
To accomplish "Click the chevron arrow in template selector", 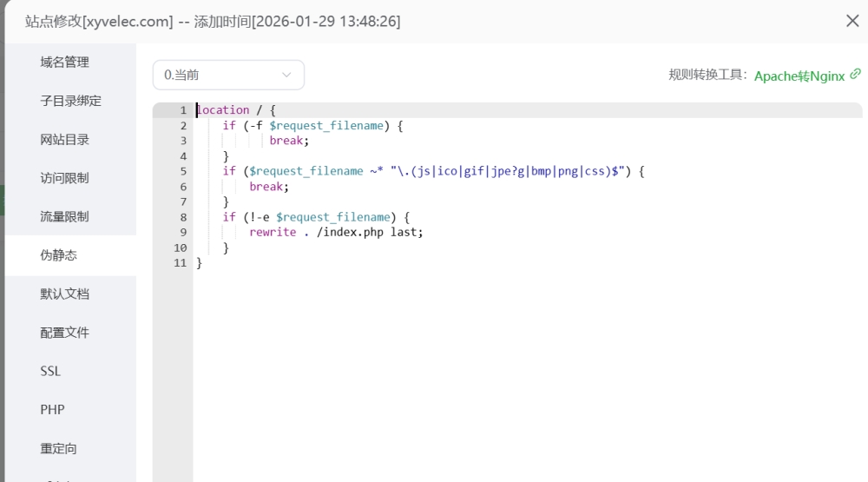I will pyautogui.click(x=286, y=76).
